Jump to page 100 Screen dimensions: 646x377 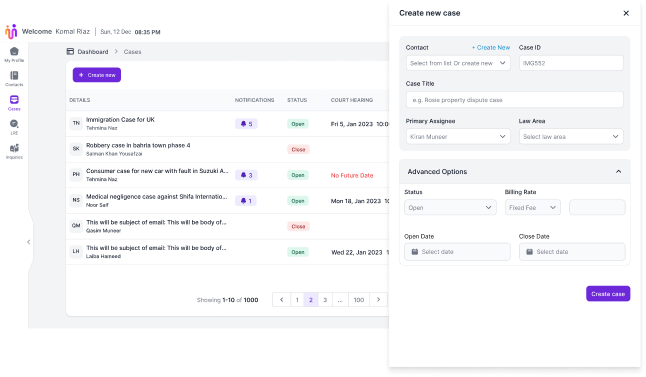coord(359,300)
